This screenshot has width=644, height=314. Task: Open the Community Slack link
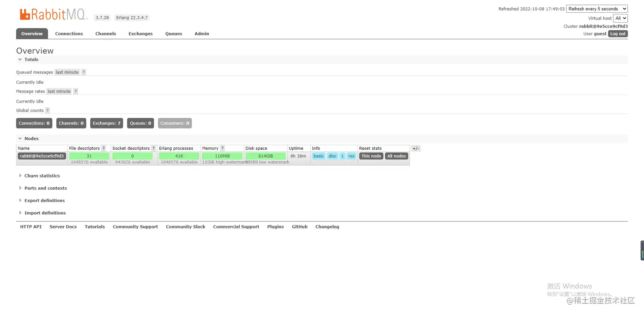pos(186,227)
